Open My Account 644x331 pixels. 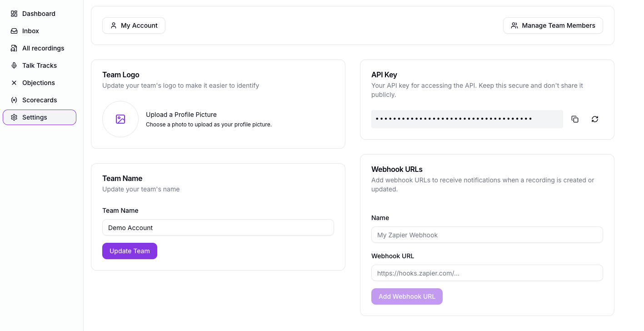pyautogui.click(x=134, y=25)
